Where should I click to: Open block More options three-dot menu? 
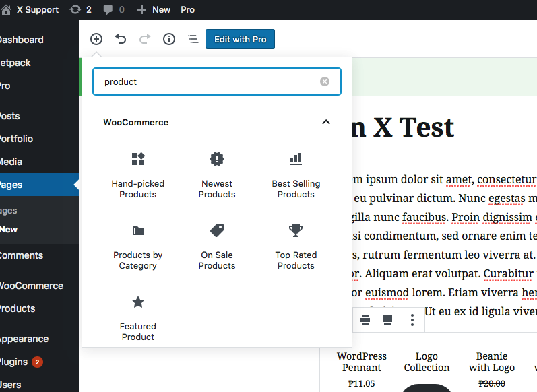tap(412, 320)
